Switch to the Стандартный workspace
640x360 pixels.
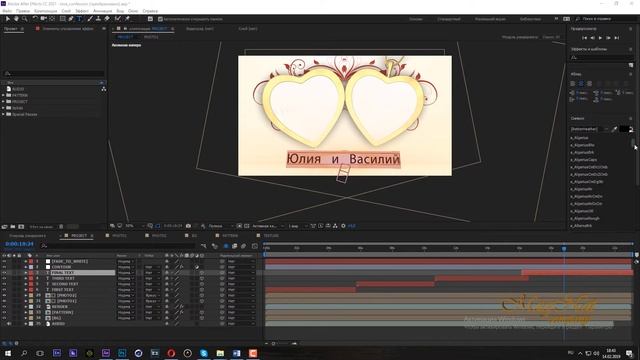coord(449,19)
